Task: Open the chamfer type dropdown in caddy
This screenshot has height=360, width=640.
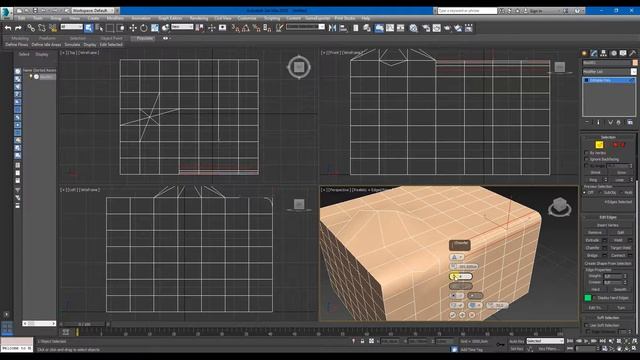Action: [456, 257]
